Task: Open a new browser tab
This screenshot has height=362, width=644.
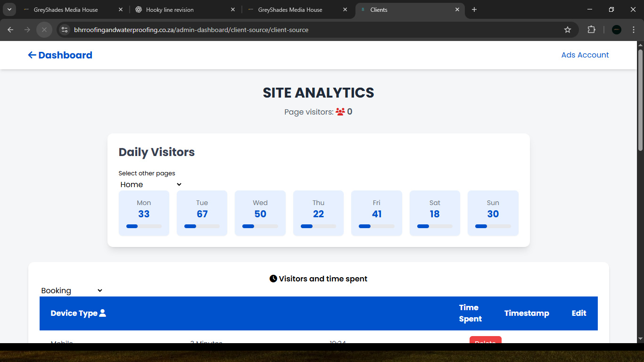Action: [x=474, y=9]
